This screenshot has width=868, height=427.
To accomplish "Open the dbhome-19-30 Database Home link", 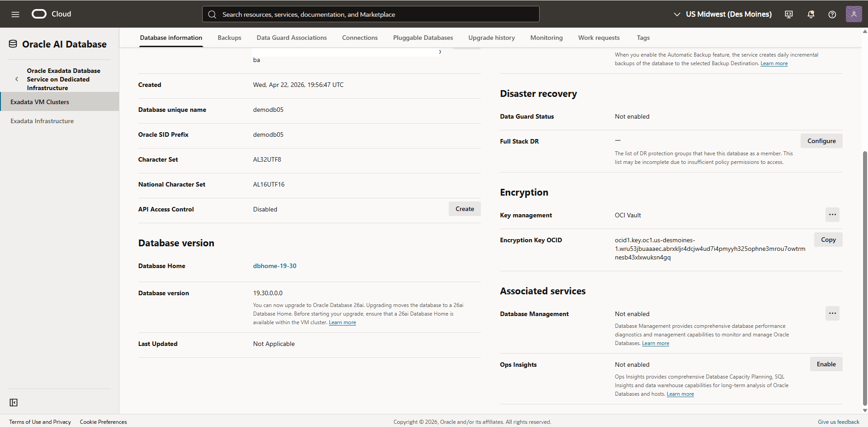I will (x=275, y=266).
